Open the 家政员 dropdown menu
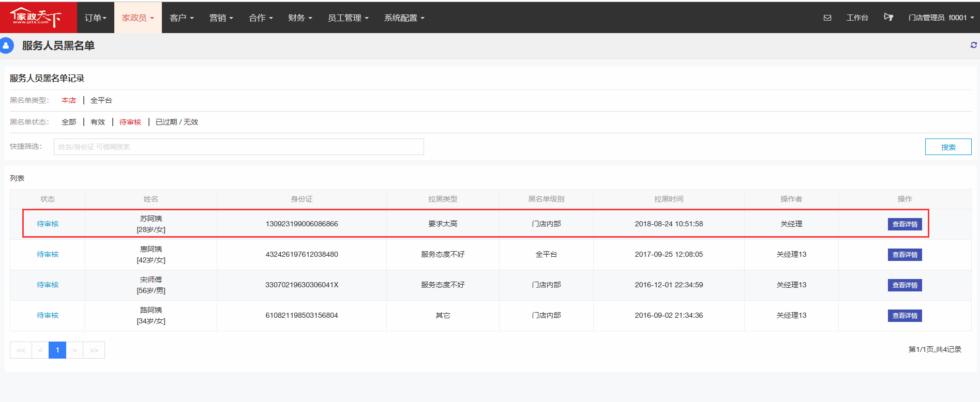This screenshot has height=402, width=980. (138, 18)
